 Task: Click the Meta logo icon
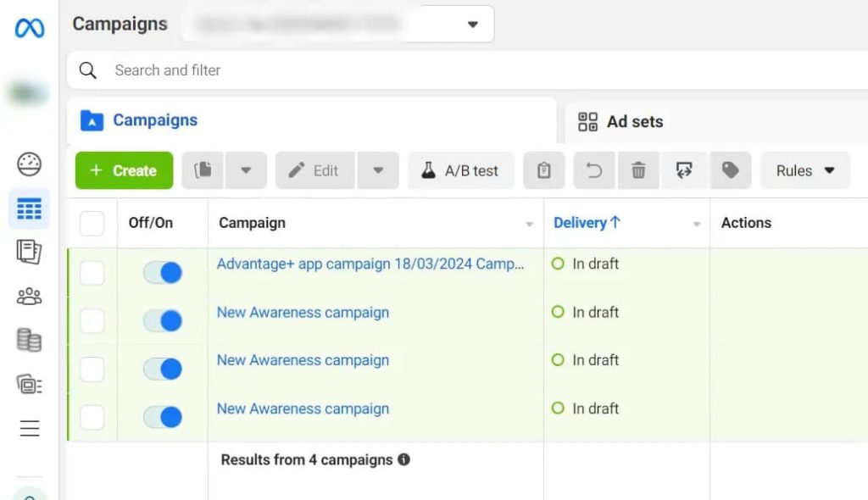point(30,28)
